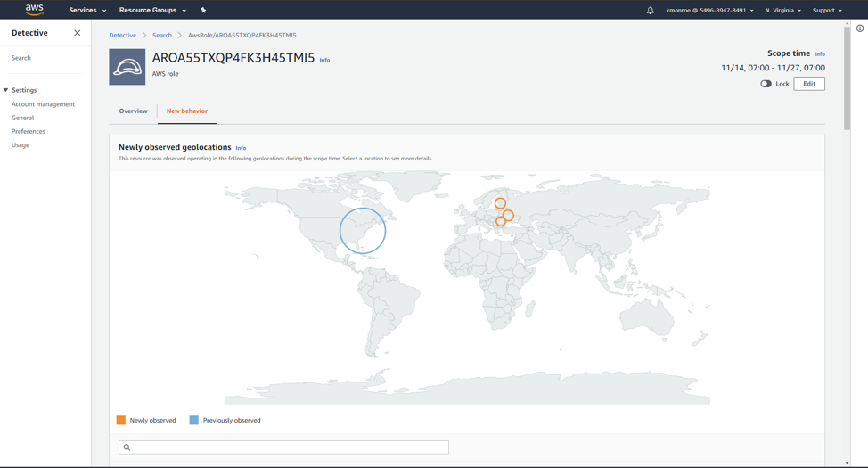
Task: Click the scrollbar down arrow
Action: click(x=847, y=463)
